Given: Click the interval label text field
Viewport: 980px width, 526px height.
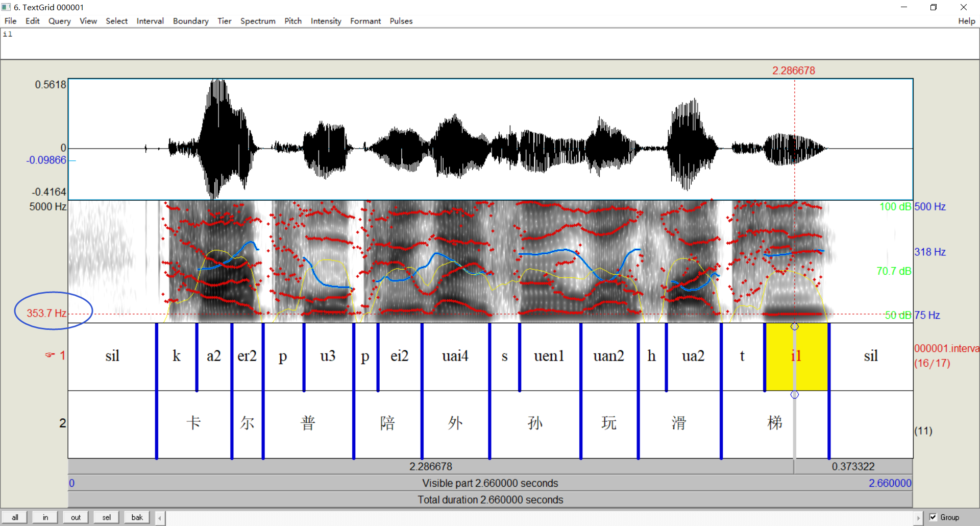Looking at the screenshot, I should click(490, 44).
